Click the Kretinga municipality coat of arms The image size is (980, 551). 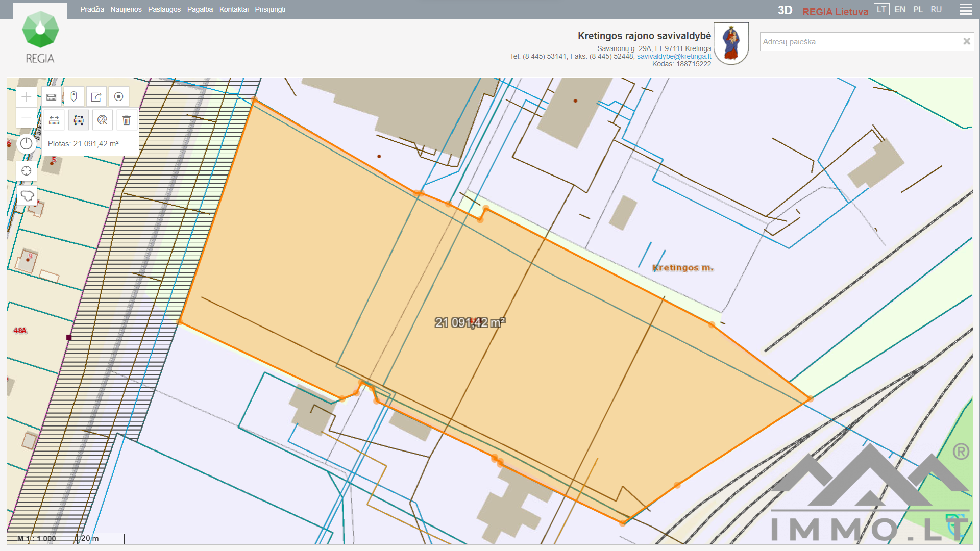(731, 43)
